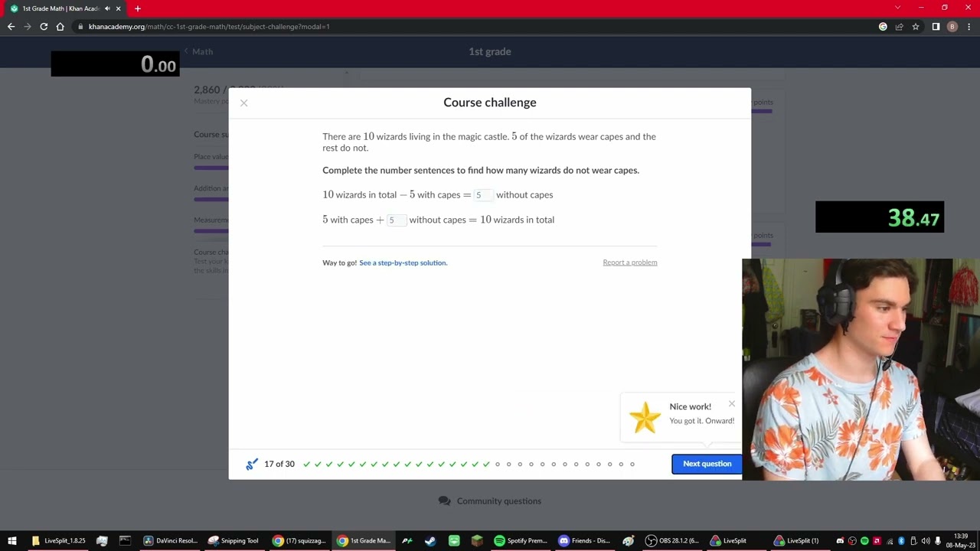Dismiss the Nice work notification

coord(732,403)
